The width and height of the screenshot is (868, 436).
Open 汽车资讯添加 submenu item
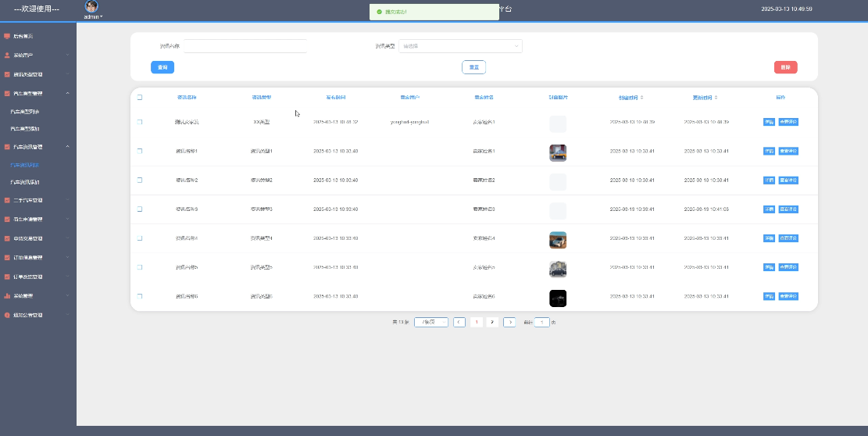point(25,182)
